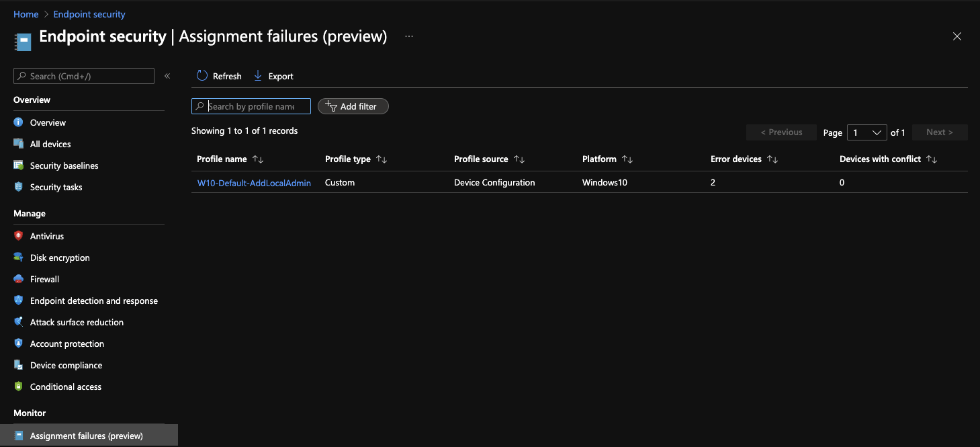Screen dimensions: 980x447
Task: Click the Add filter button
Action: [353, 106]
